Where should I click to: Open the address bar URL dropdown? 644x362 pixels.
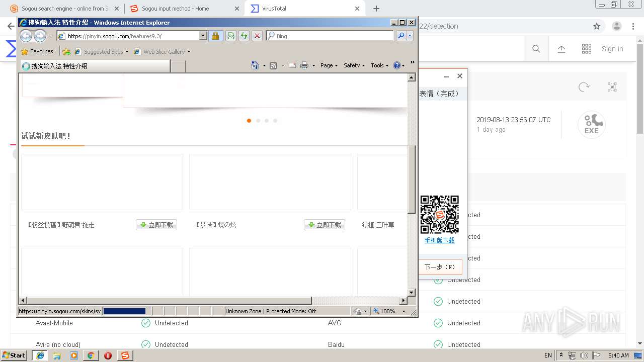point(203,36)
